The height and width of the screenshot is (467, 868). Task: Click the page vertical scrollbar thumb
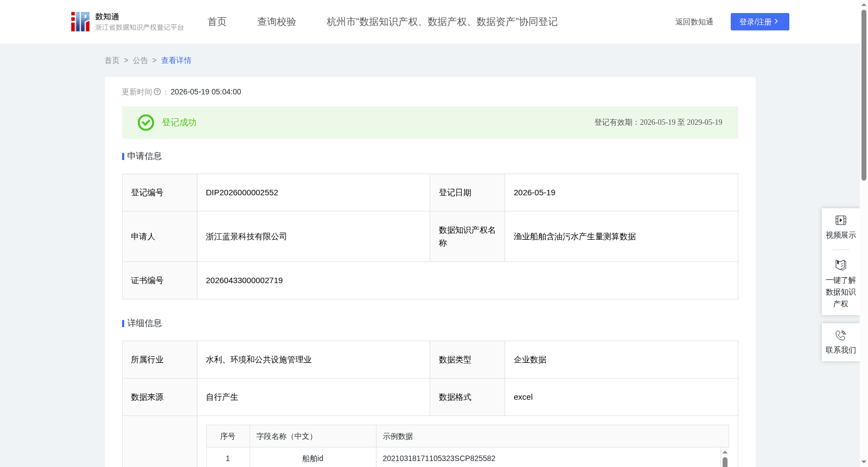864,95
